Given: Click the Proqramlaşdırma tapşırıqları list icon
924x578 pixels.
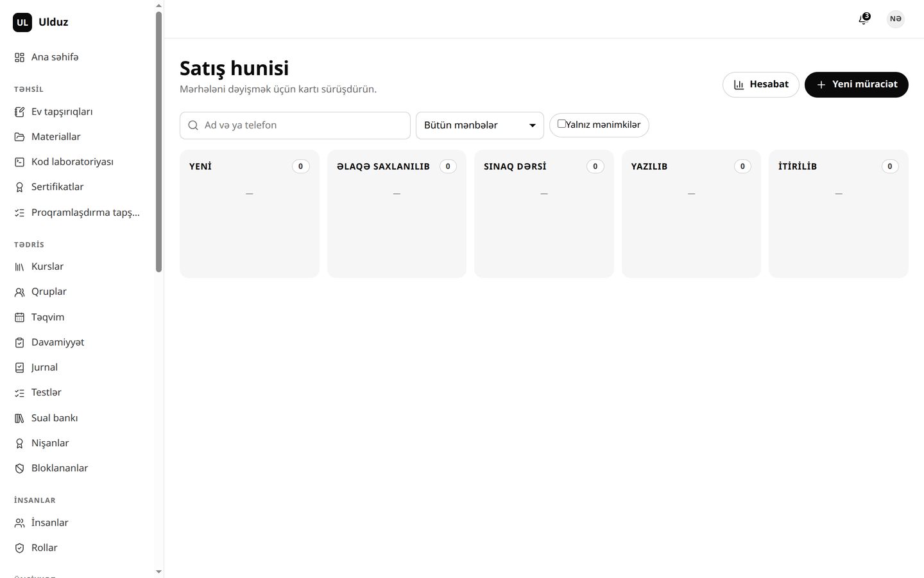Looking at the screenshot, I should (x=19, y=213).
